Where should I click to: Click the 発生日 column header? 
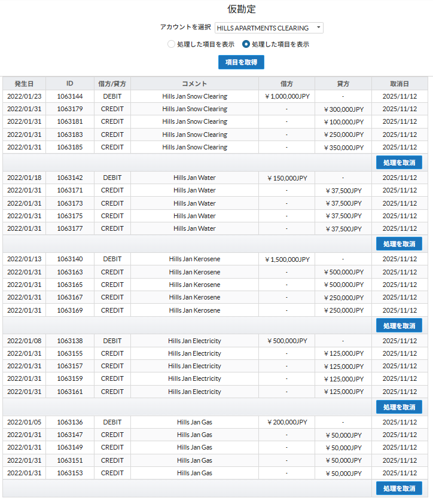[x=24, y=84]
